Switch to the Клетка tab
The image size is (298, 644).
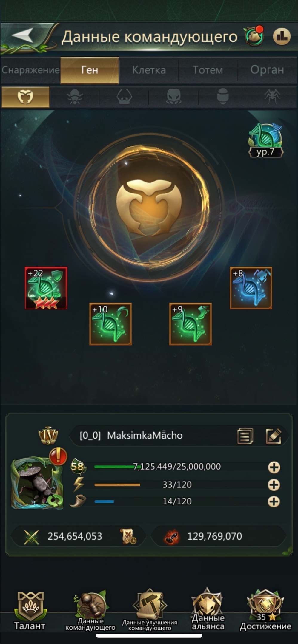(x=149, y=70)
